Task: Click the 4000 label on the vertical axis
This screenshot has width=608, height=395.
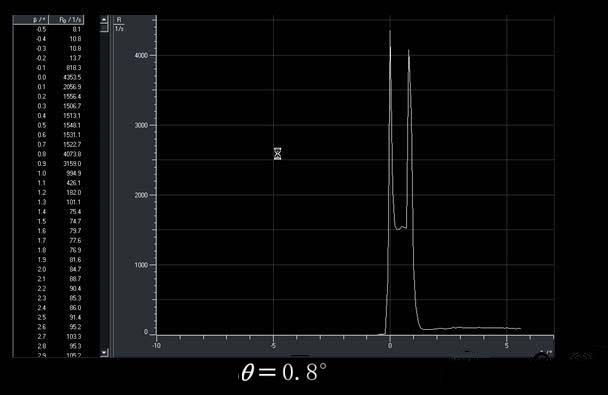Action: [141, 55]
